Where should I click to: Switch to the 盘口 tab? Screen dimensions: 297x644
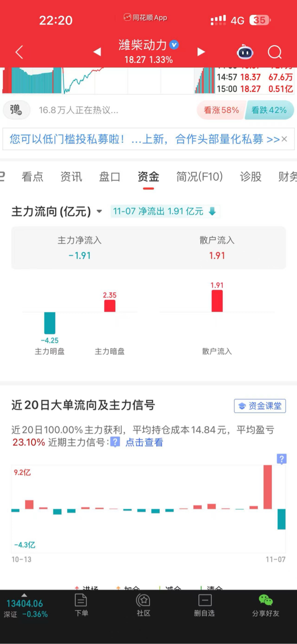pos(109,177)
